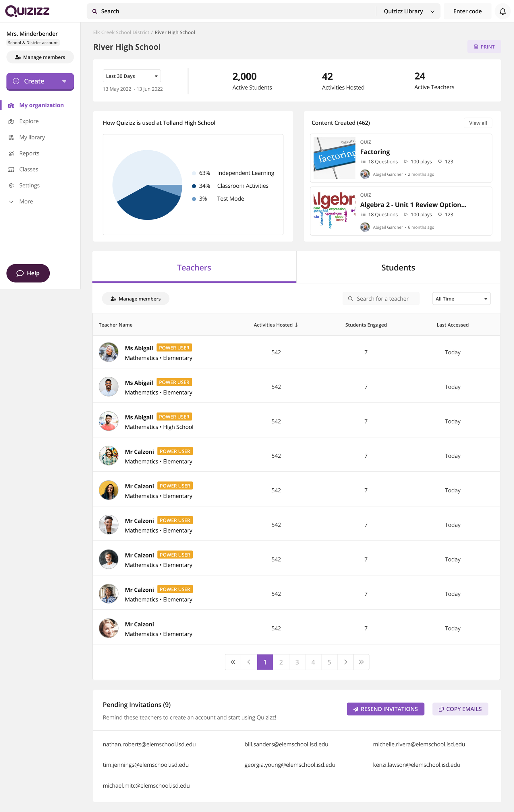
Task: Open the Help chat button
Action: (28, 273)
